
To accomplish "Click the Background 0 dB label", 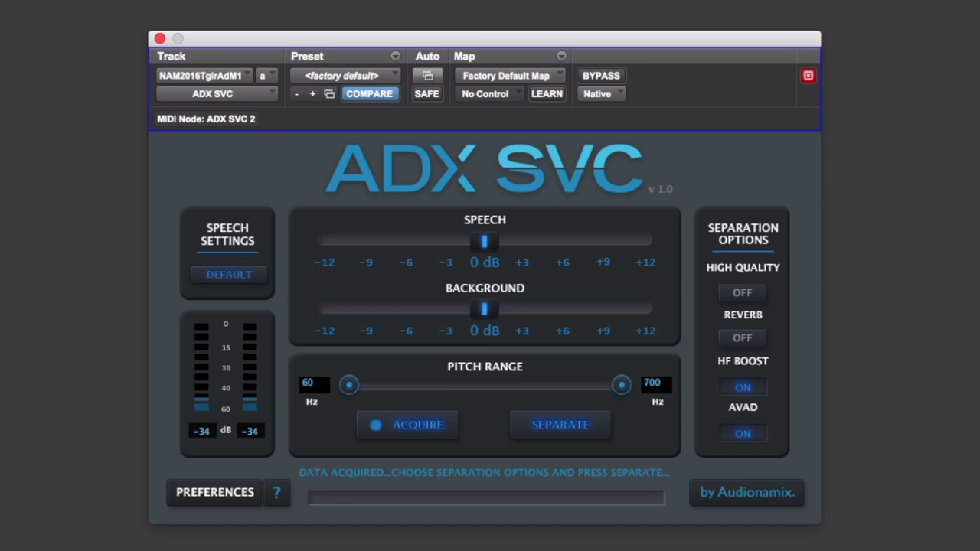I will [485, 331].
